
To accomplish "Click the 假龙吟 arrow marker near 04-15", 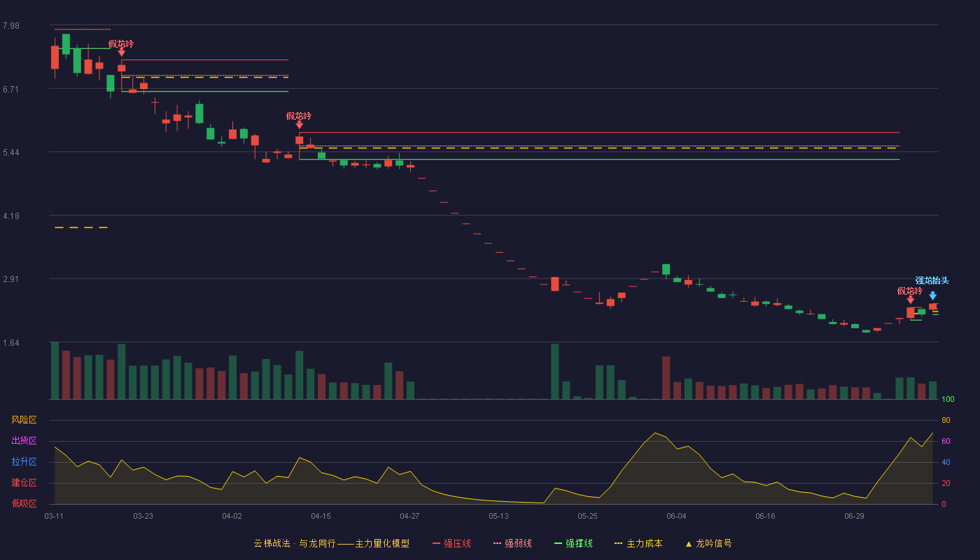I will tap(299, 124).
